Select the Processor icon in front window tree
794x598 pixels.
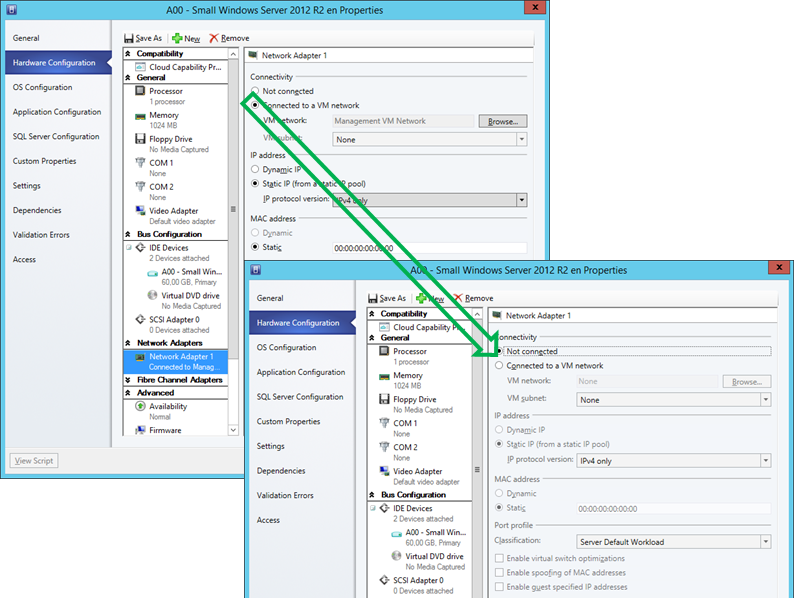[384, 351]
